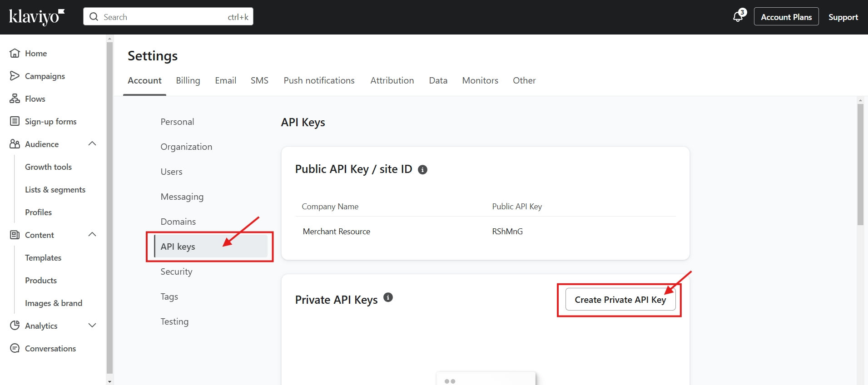
Task: Select Domains in settings menu
Action: [178, 222]
